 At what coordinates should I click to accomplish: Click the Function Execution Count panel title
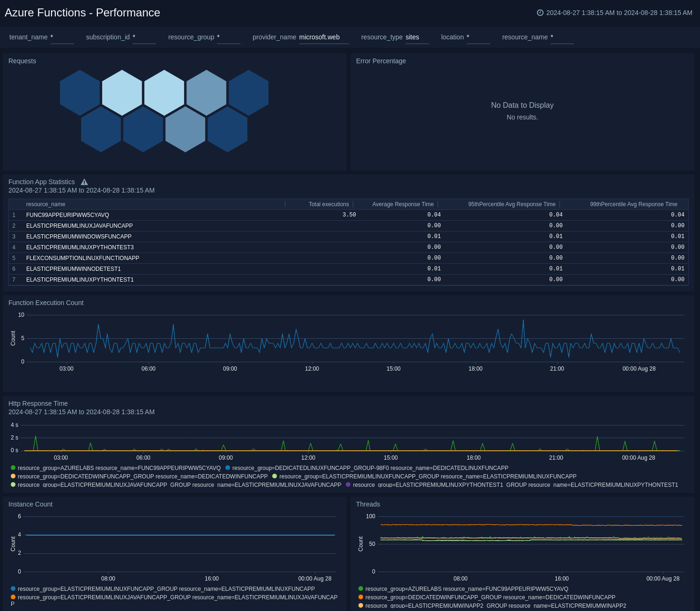[x=46, y=303]
